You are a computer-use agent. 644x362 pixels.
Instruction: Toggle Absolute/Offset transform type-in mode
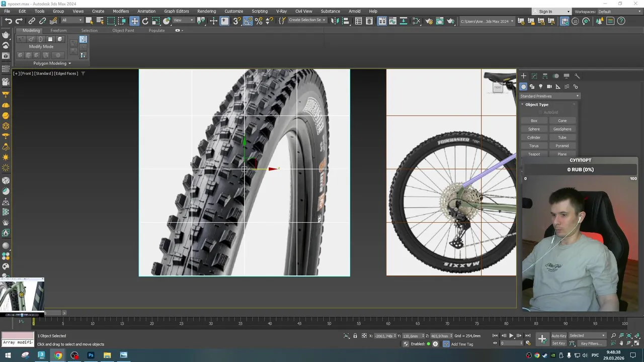pos(364,336)
